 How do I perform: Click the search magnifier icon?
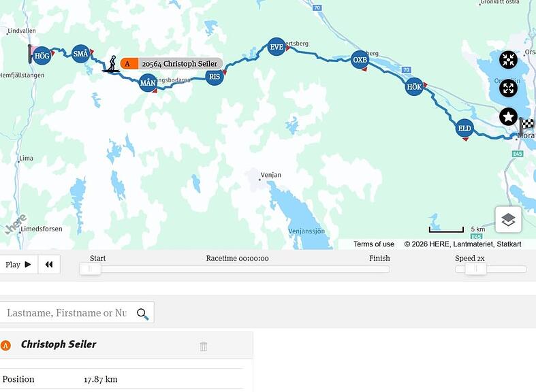[x=142, y=314]
